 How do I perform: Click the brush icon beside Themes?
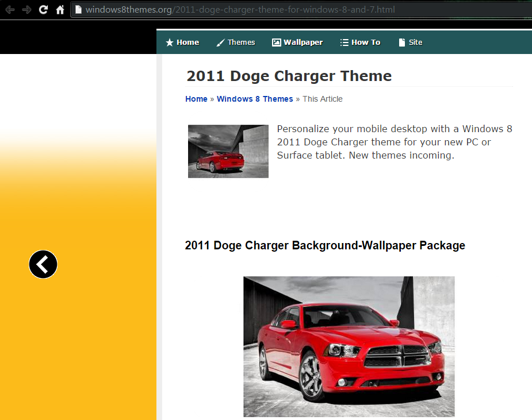pos(220,43)
